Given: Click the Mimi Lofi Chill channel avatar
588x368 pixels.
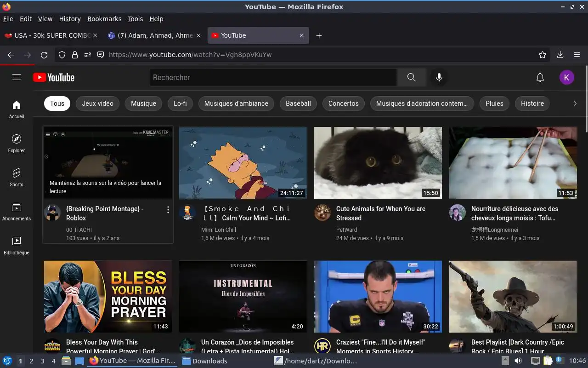Looking at the screenshot, I should [x=187, y=213].
